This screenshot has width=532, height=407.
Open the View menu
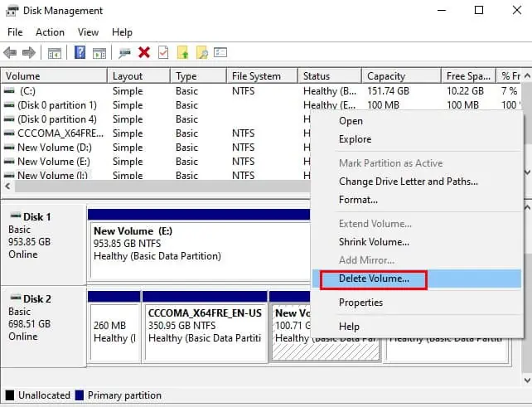[88, 32]
